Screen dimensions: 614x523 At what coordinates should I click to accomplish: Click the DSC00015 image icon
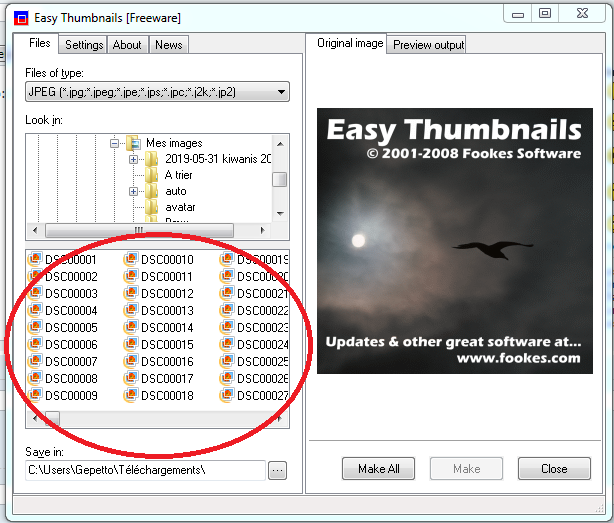pyautogui.click(x=130, y=344)
